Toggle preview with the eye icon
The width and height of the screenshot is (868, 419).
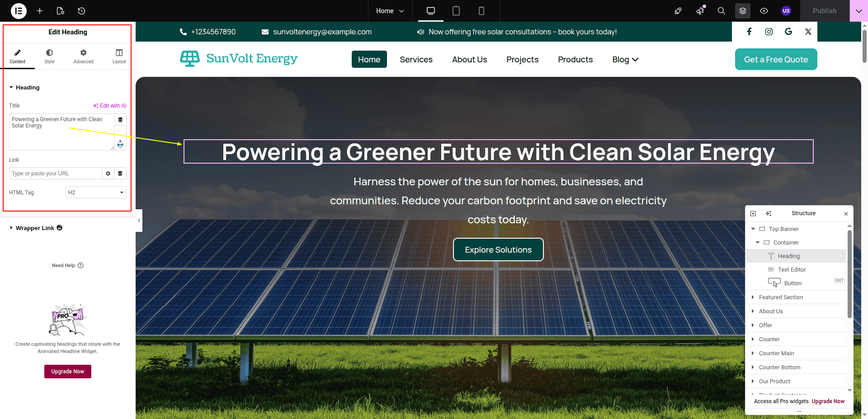tap(764, 11)
